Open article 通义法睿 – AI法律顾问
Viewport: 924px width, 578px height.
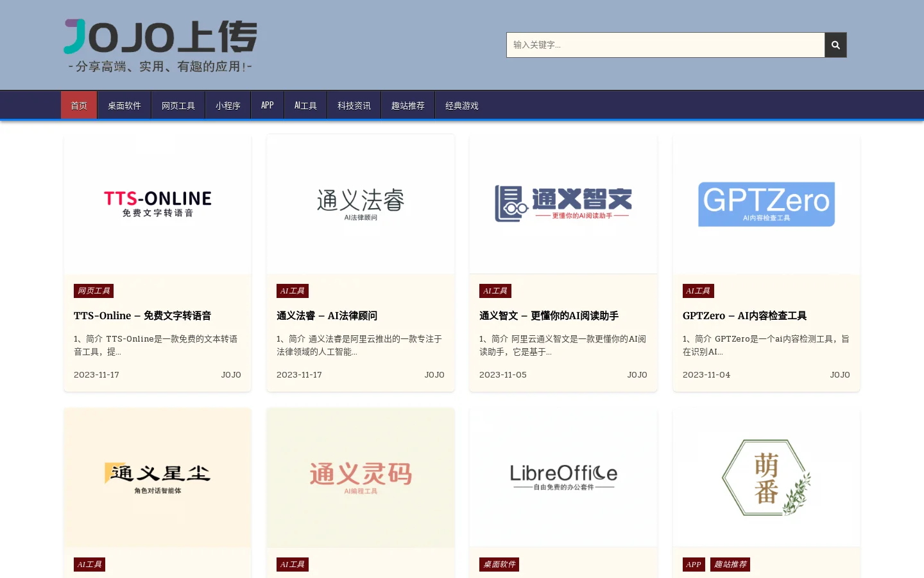tap(327, 316)
